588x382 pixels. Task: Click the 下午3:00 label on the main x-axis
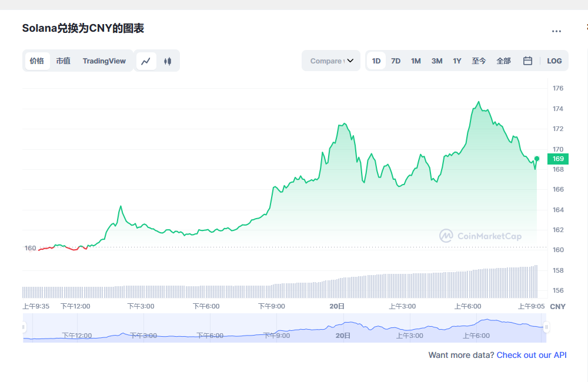point(141,306)
